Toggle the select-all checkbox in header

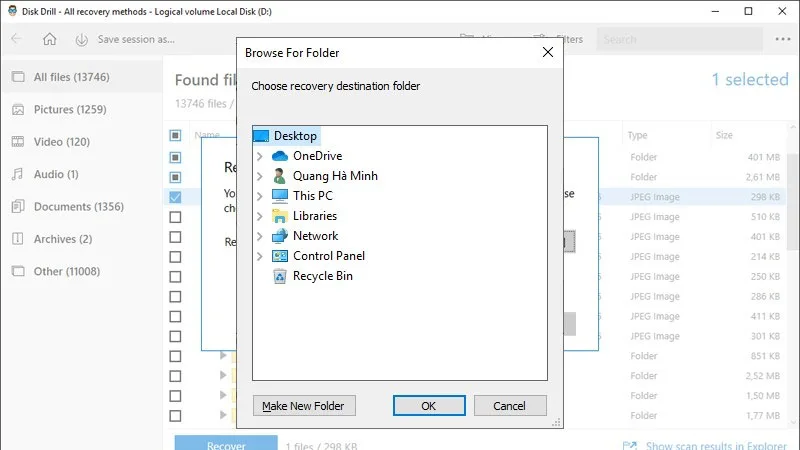point(175,135)
